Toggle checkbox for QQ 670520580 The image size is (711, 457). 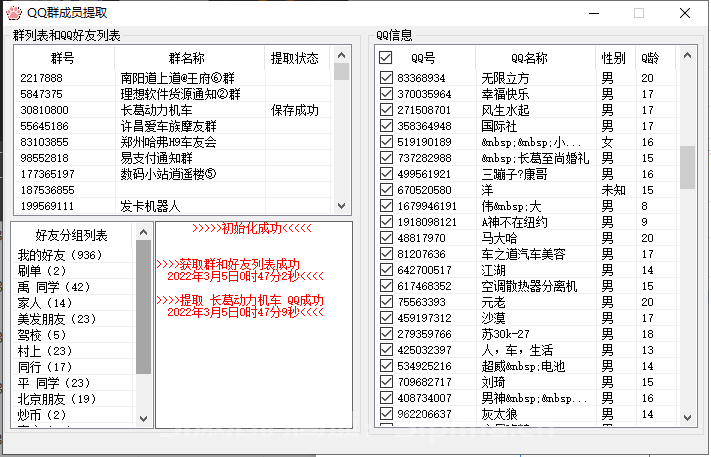tap(386, 190)
